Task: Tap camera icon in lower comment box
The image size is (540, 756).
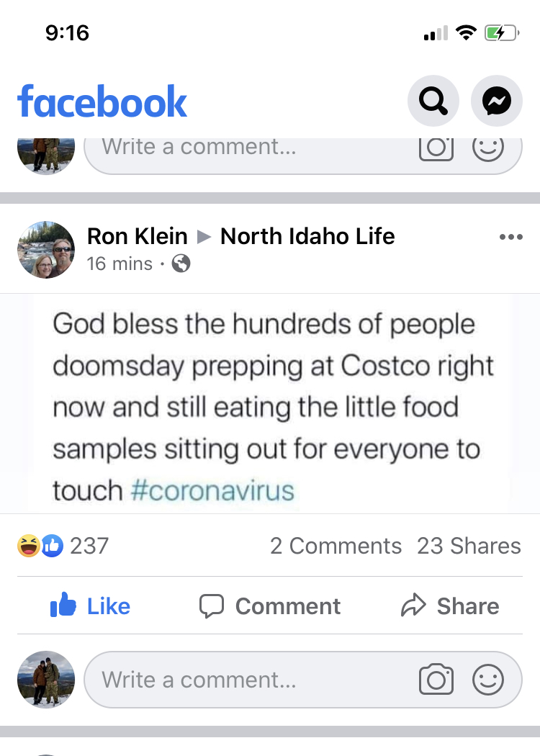Action: 436,680
